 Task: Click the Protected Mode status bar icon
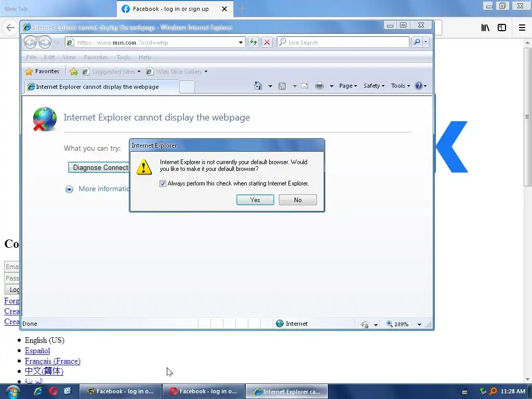coord(365,324)
